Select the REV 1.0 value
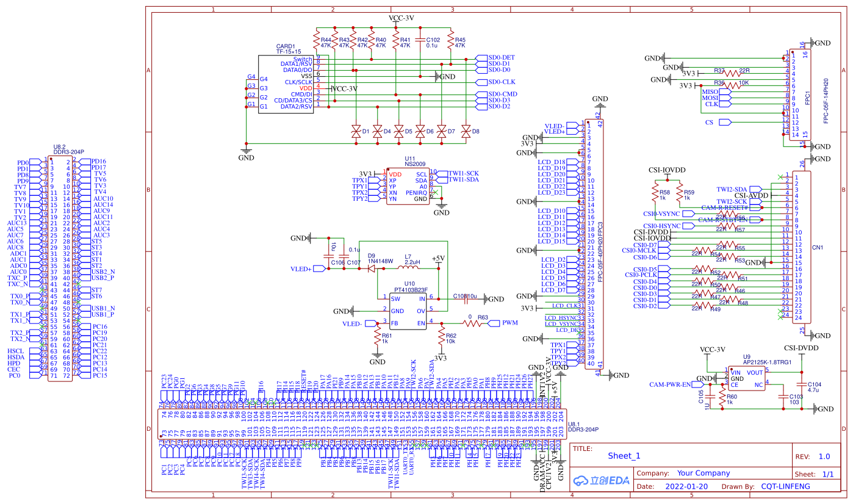 (x=824, y=456)
